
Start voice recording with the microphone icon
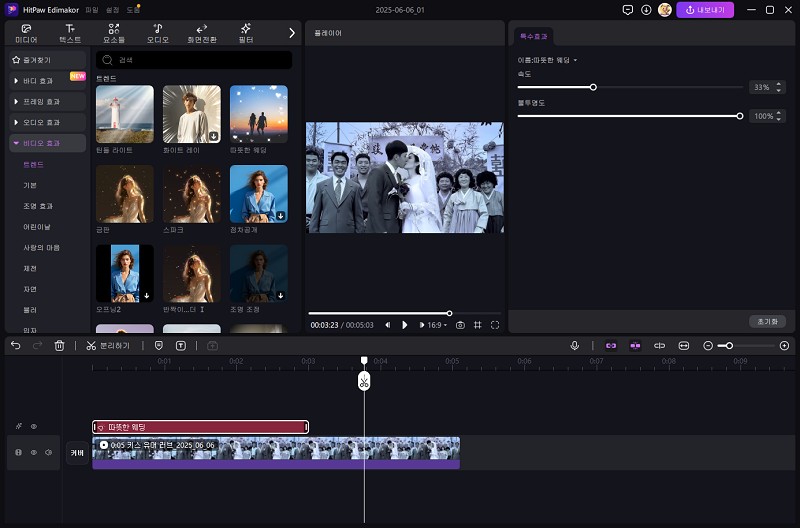[574, 346]
